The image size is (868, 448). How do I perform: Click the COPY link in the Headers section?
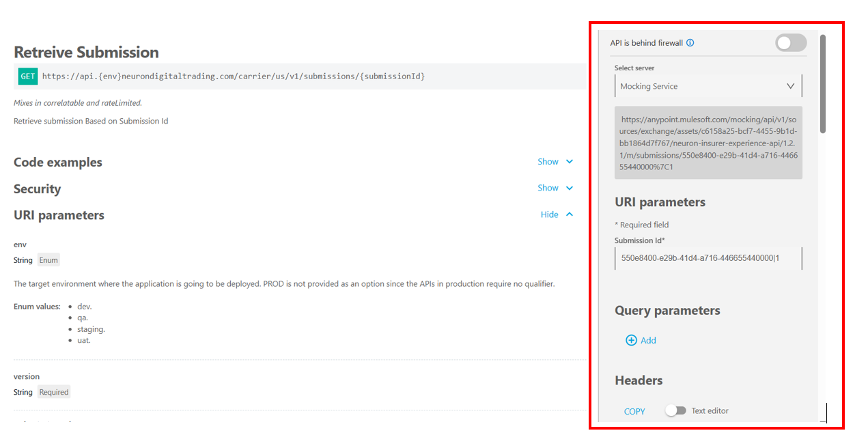coord(634,411)
